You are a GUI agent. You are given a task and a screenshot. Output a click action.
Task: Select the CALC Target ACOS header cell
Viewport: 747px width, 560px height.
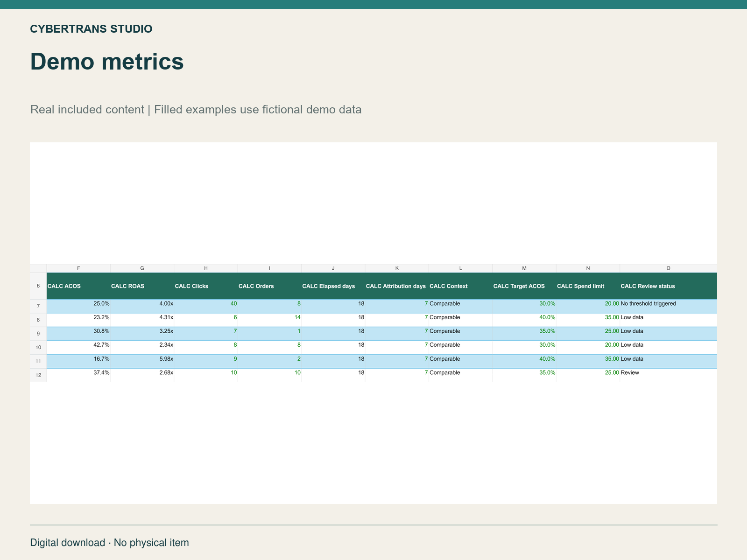[x=524, y=286]
